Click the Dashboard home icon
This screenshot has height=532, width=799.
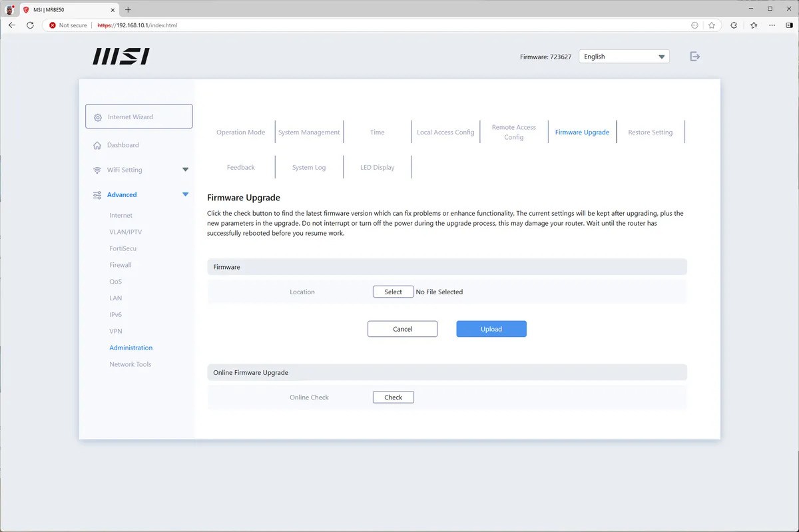tap(97, 145)
